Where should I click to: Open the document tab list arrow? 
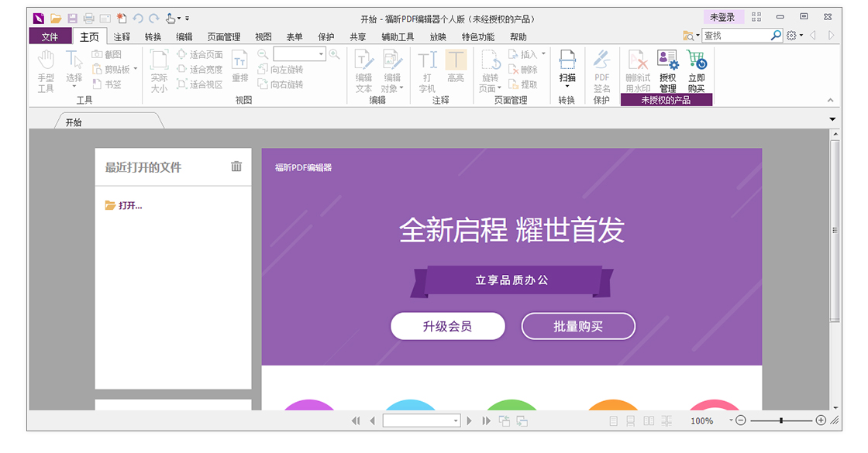coord(832,119)
